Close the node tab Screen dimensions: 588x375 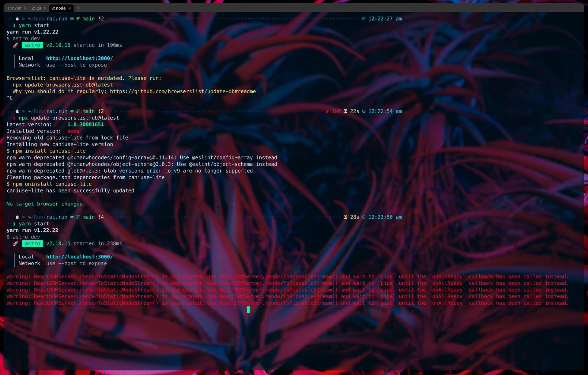(70, 8)
